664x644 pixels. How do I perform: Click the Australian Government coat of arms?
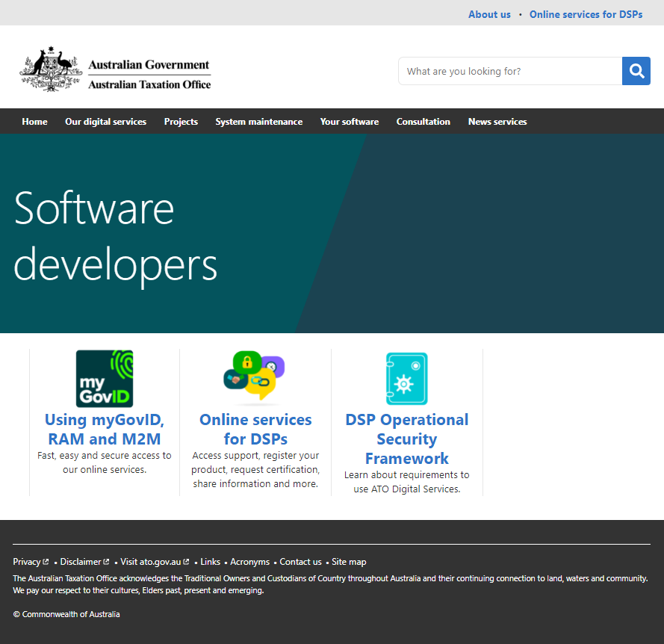pos(51,69)
